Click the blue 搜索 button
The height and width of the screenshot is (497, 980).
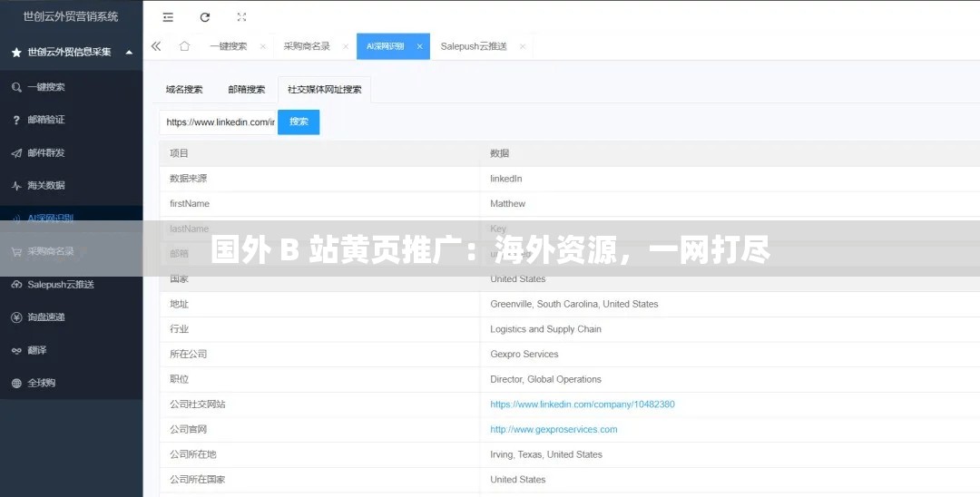click(x=299, y=122)
